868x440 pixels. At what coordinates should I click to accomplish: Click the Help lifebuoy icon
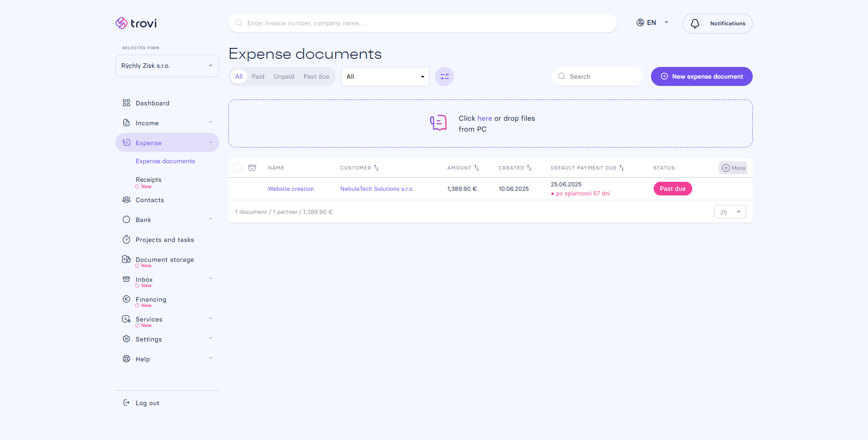[126, 359]
